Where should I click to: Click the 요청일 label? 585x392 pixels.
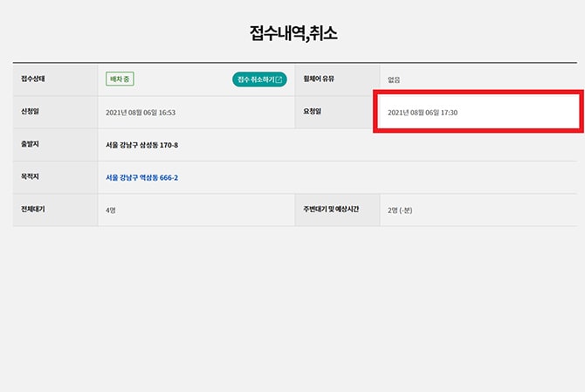(x=312, y=111)
